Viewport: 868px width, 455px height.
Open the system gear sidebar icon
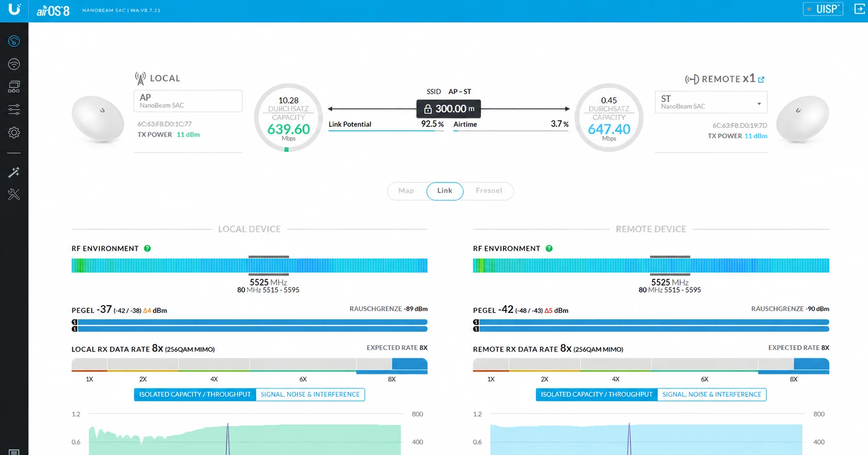click(x=14, y=132)
